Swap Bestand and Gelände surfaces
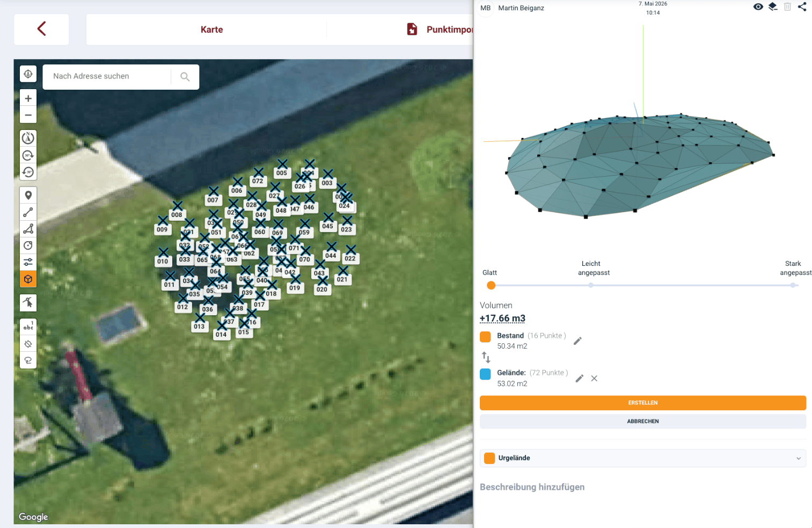Screen dimensions: 812x528 tap(486, 357)
